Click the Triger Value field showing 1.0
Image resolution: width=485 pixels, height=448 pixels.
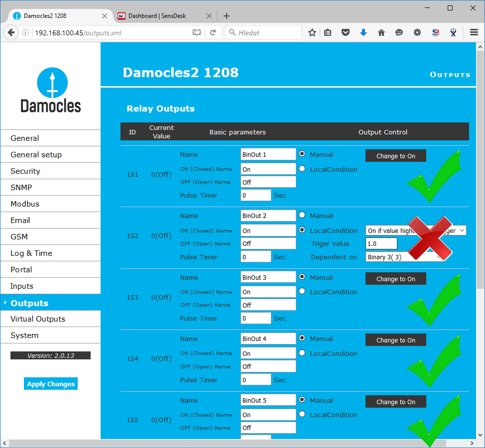click(381, 243)
